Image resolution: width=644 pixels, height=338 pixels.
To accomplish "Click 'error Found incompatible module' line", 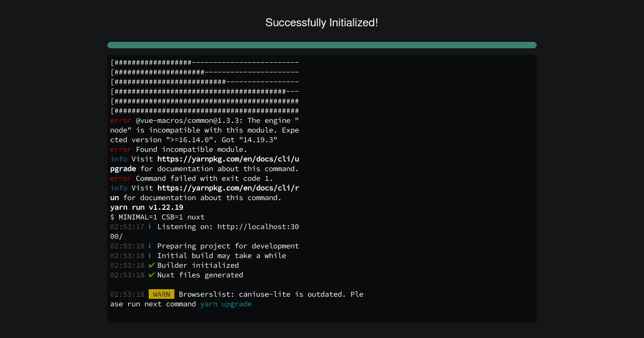I will click(179, 149).
